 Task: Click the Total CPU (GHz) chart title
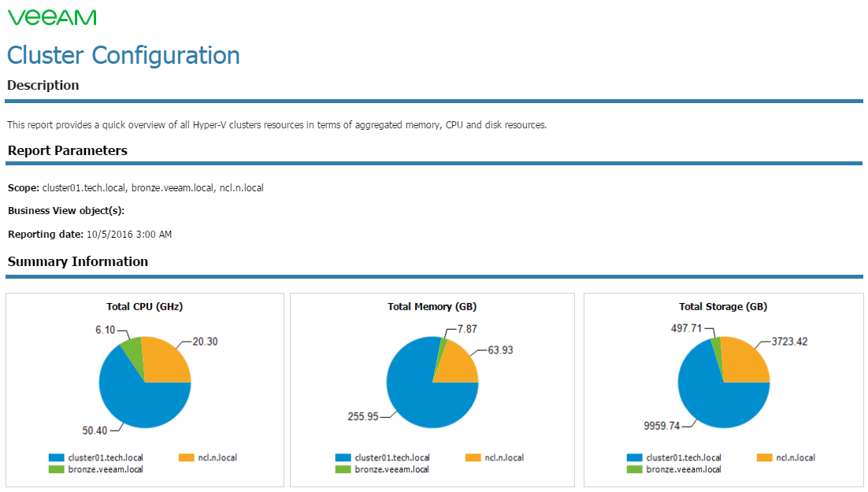tap(144, 306)
